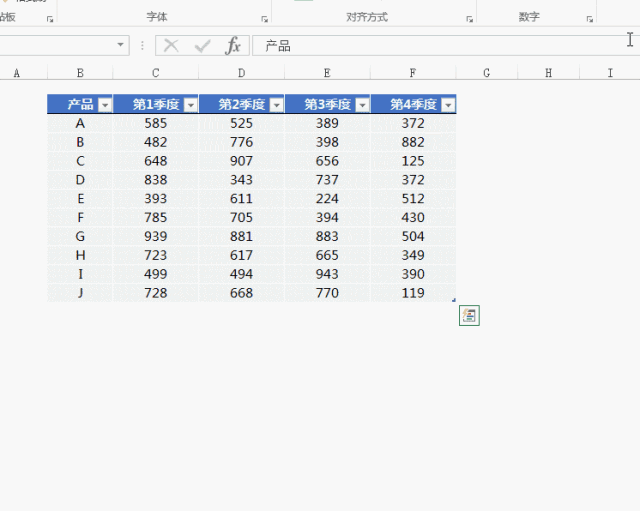Image resolution: width=640 pixels, height=511 pixels.
Task: Select cell with value 776
Action: click(242, 142)
